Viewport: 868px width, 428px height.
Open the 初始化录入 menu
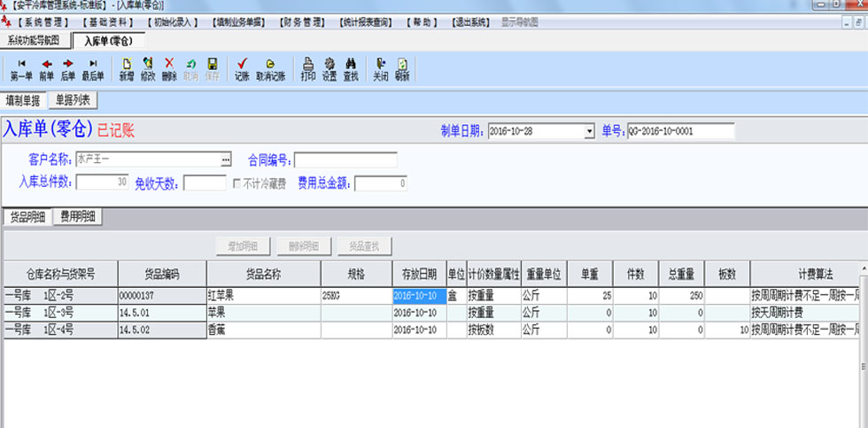coord(173,23)
